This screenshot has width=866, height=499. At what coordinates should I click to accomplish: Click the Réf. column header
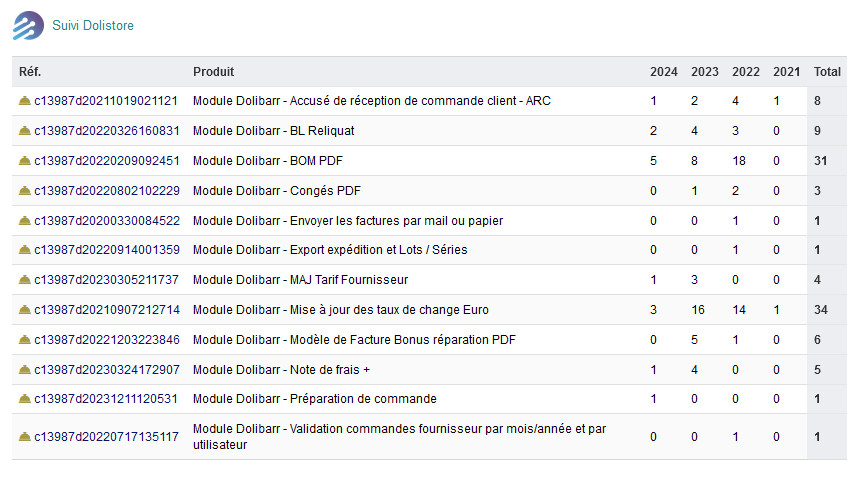[30, 72]
